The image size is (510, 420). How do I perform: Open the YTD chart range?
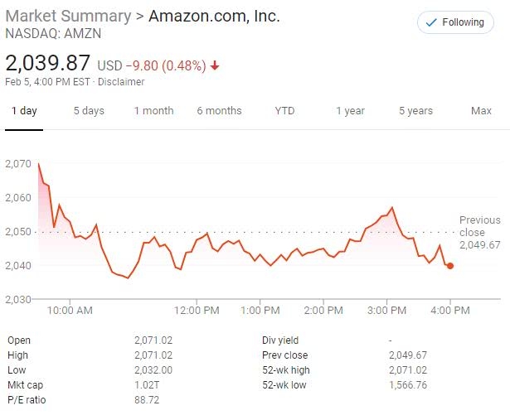(x=284, y=111)
